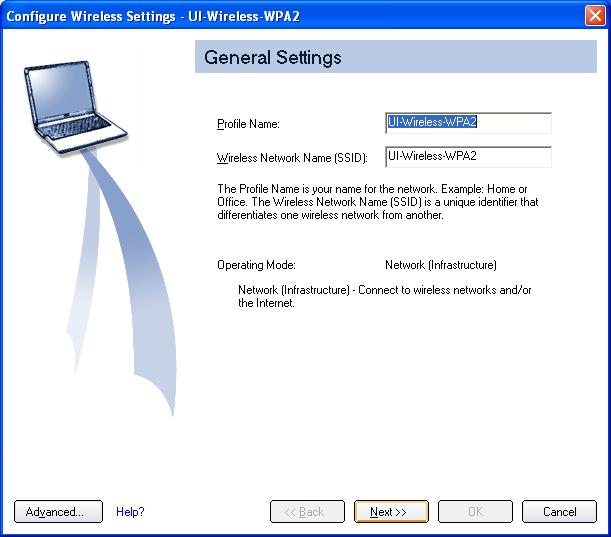Open the Help? link
611x537 pixels.
coord(130,512)
